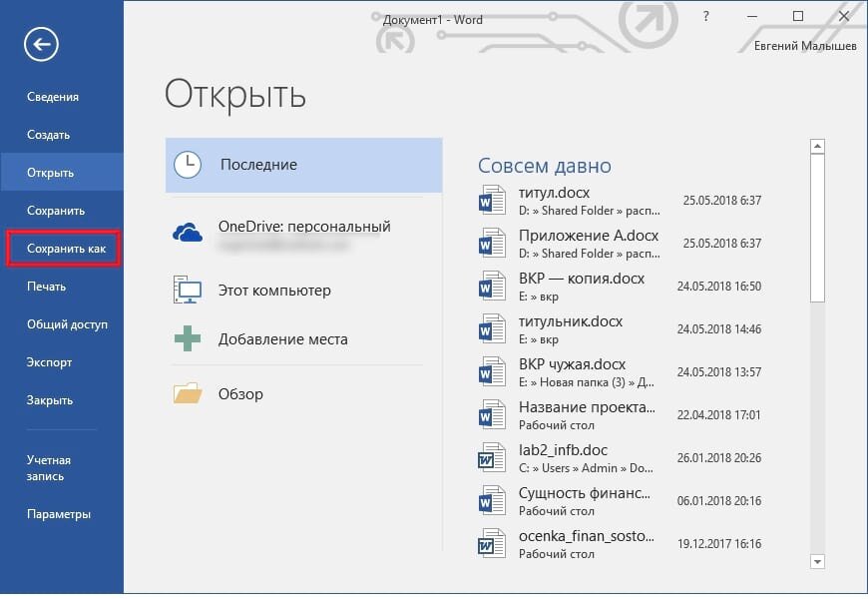Select the Последние location

pyautogui.click(x=304, y=165)
